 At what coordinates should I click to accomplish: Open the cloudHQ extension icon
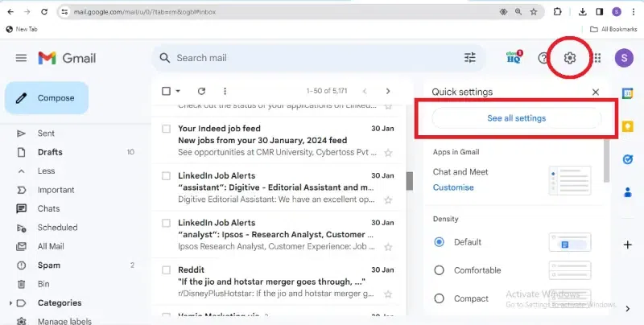(x=514, y=57)
